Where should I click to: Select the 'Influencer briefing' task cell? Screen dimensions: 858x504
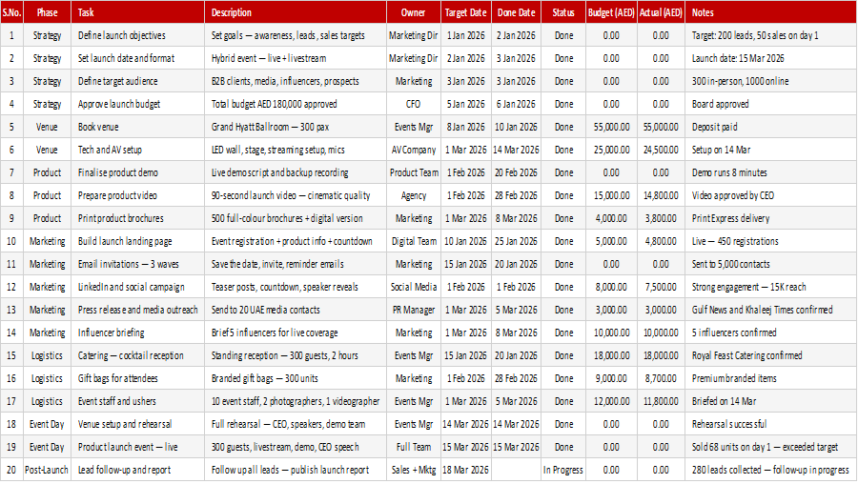137,333
